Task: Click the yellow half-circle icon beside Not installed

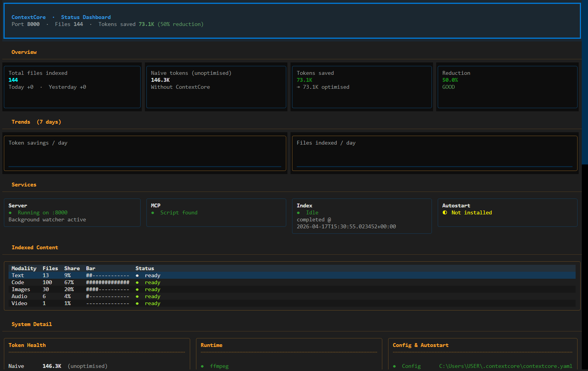Action: point(445,212)
